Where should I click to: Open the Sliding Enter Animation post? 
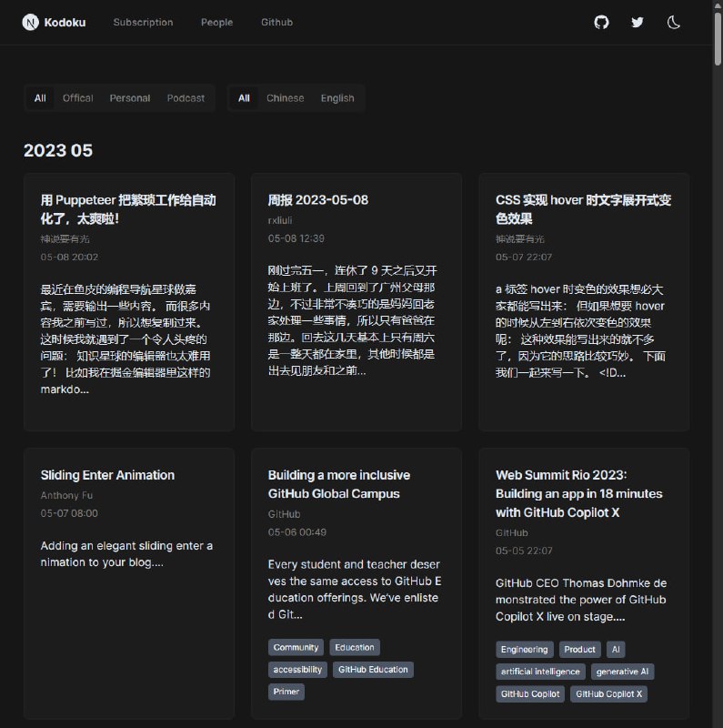(x=107, y=475)
